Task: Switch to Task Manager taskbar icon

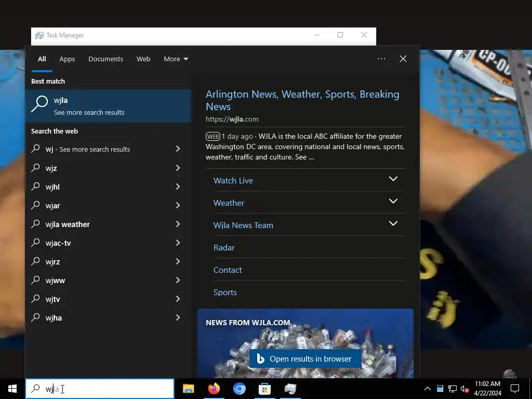Action: click(x=290, y=389)
